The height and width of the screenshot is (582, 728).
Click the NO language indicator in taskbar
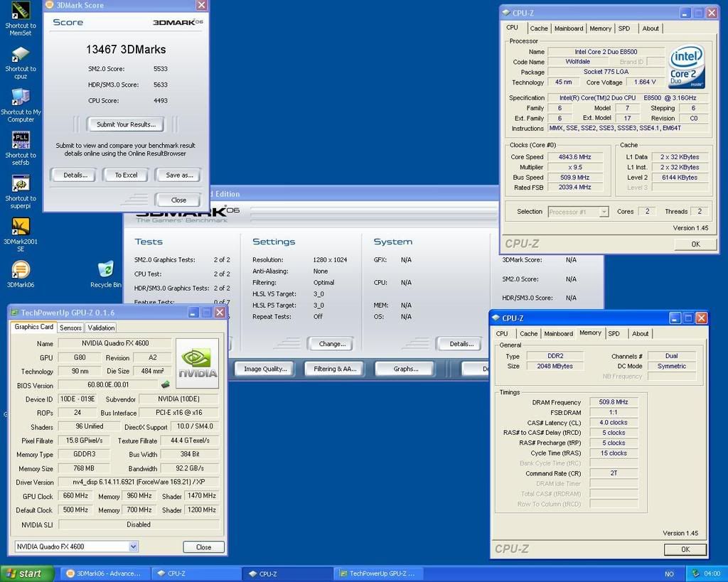click(x=669, y=574)
